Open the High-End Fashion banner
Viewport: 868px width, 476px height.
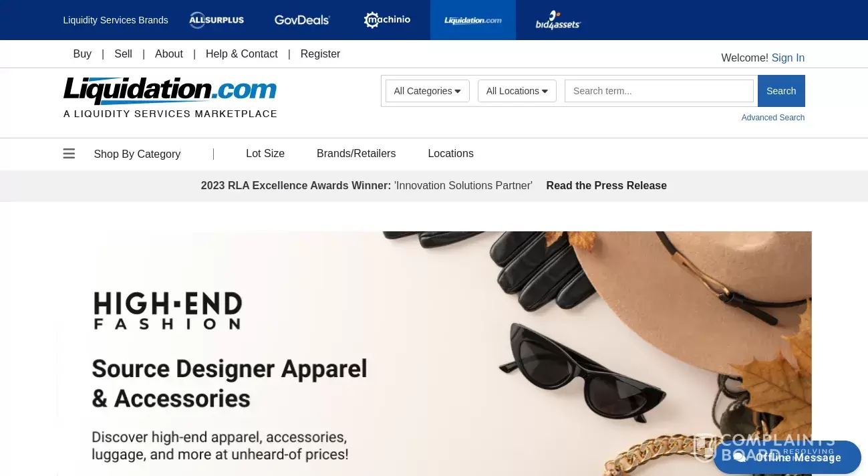point(434,354)
